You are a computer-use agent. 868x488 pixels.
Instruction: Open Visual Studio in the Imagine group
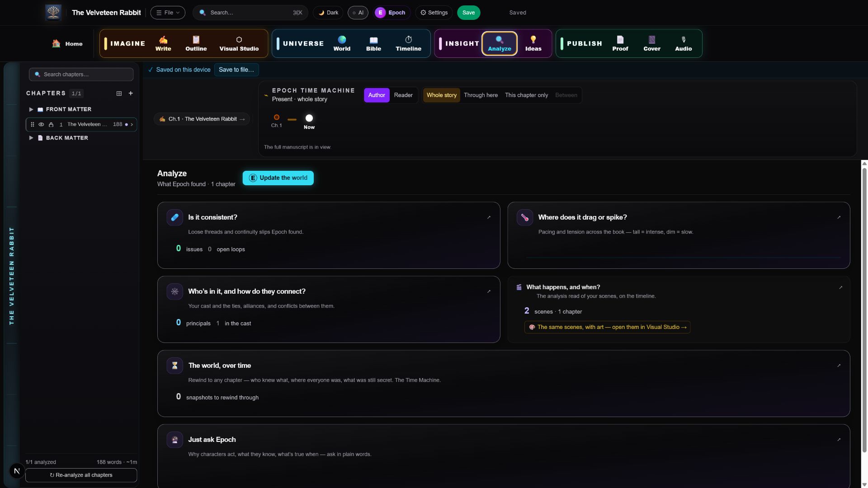pos(239,43)
